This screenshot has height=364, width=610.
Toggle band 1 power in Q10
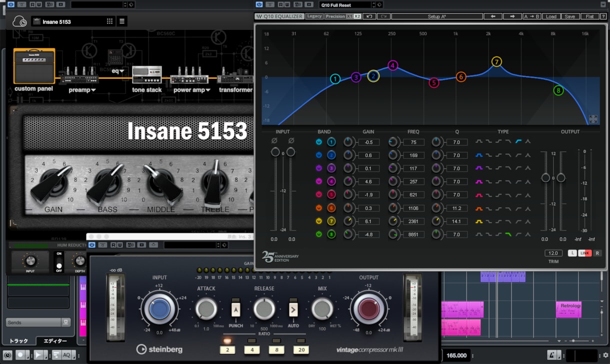[319, 142]
